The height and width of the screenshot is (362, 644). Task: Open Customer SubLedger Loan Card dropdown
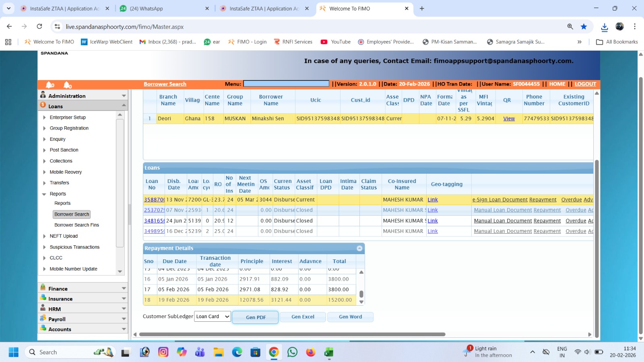click(213, 317)
